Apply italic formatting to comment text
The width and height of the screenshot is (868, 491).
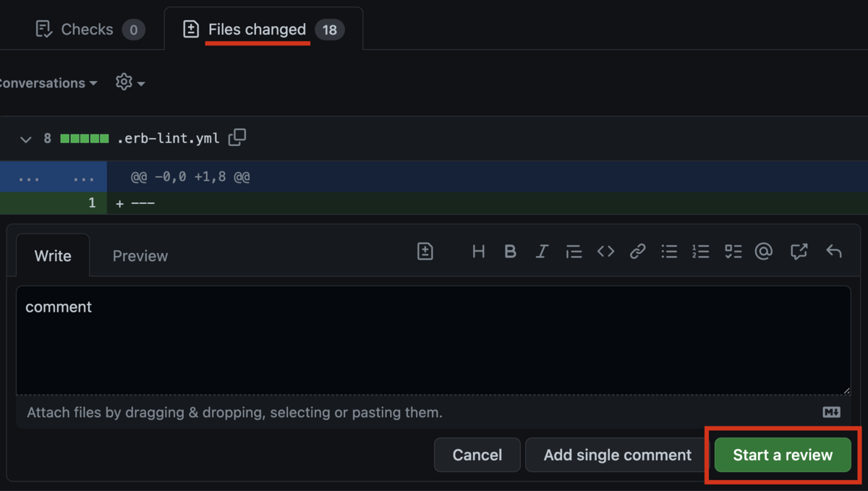point(542,251)
